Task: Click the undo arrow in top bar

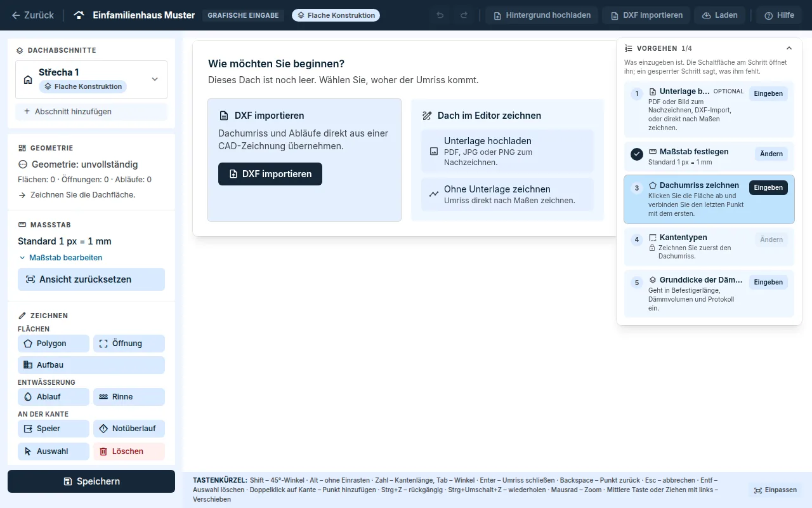Action: pyautogui.click(x=440, y=15)
